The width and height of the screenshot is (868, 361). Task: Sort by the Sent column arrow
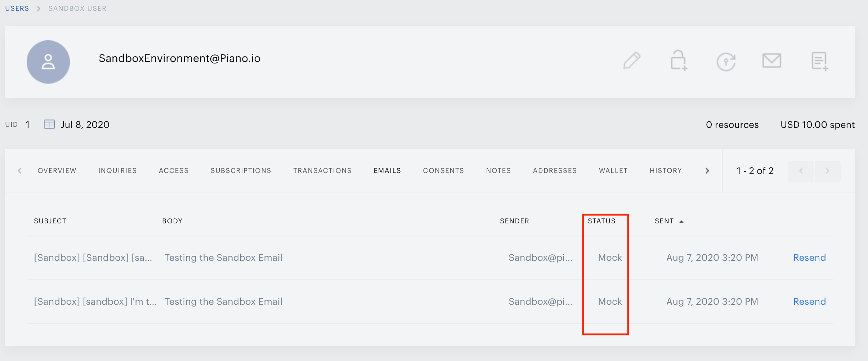(x=681, y=222)
